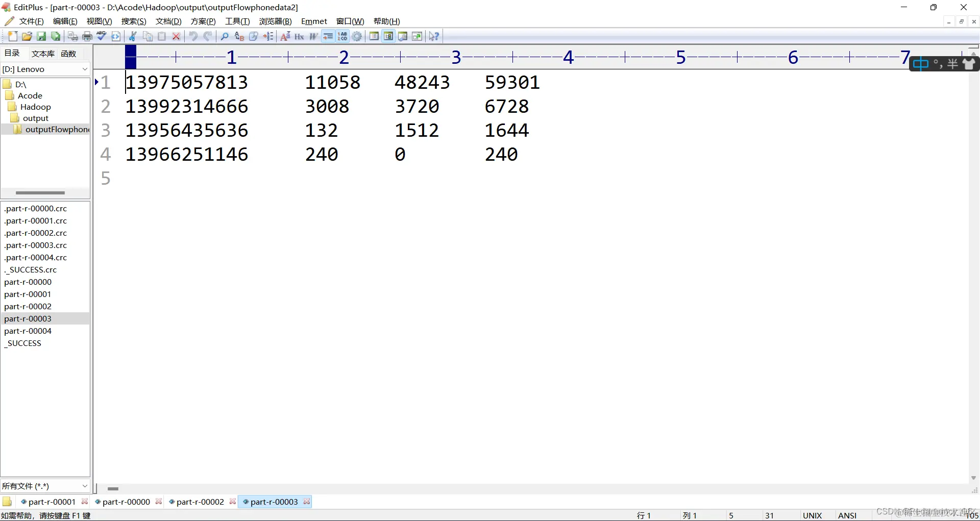Close the part-r-00001 document tab

point(85,502)
